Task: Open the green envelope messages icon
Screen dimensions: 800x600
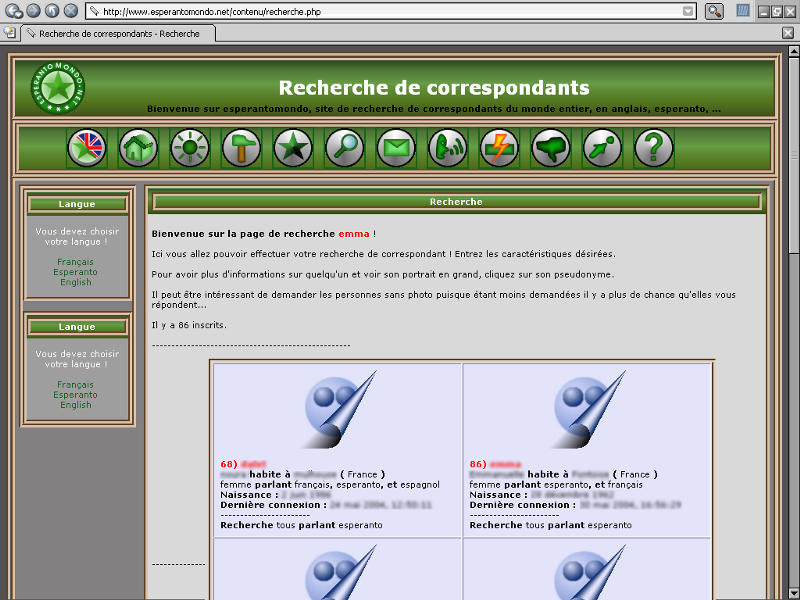Action: [x=396, y=148]
